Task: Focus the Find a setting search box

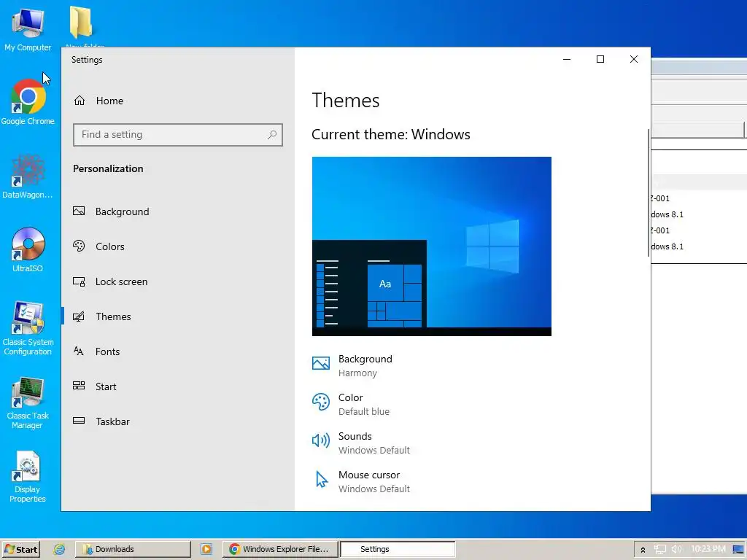Action: [178, 135]
